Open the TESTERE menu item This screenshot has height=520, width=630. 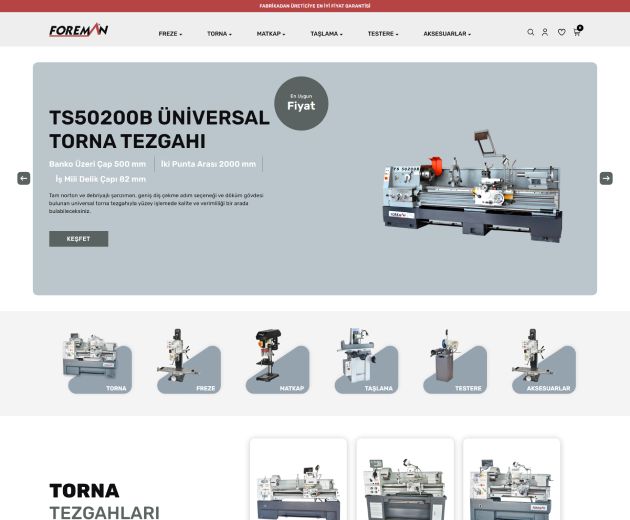pyautogui.click(x=382, y=34)
